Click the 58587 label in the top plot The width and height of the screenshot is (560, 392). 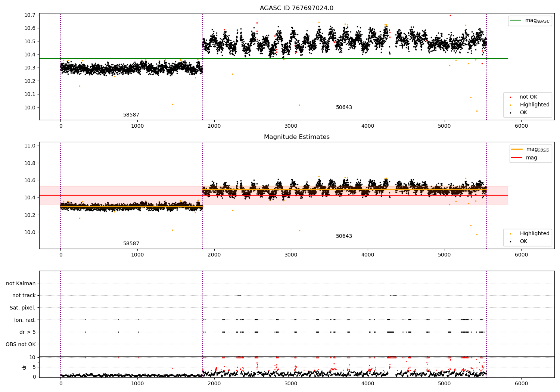click(131, 115)
